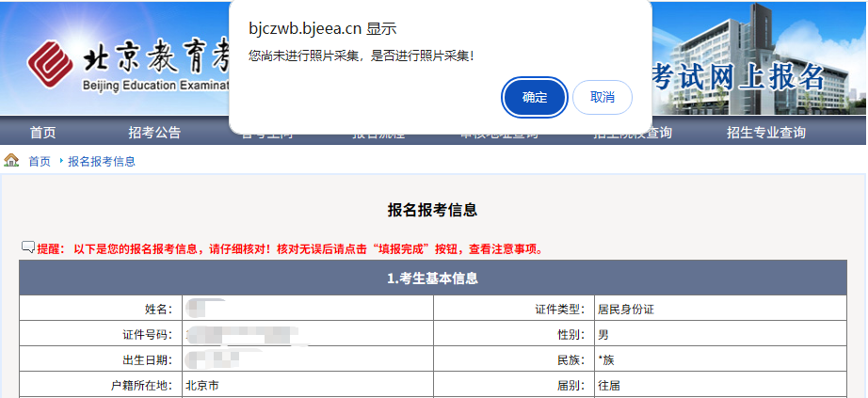
Task: Open the 招考公告 navigation menu item
Action: pos(154,133)
